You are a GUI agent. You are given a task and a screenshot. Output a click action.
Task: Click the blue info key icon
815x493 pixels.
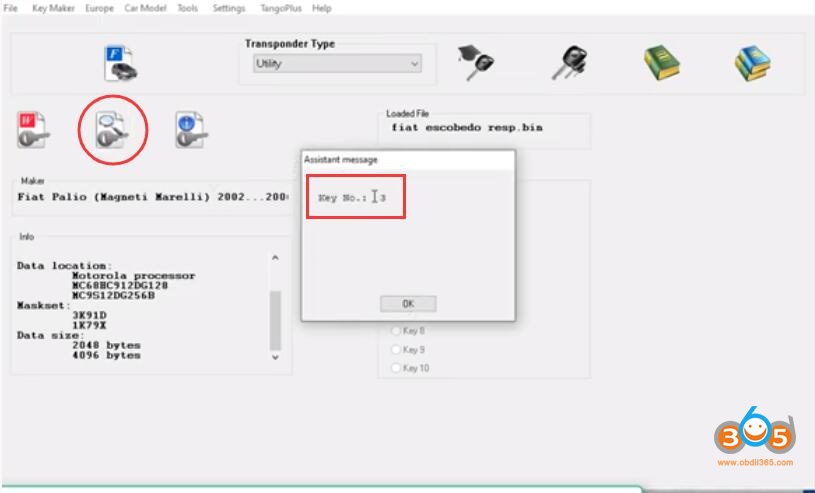pos(191,130)
